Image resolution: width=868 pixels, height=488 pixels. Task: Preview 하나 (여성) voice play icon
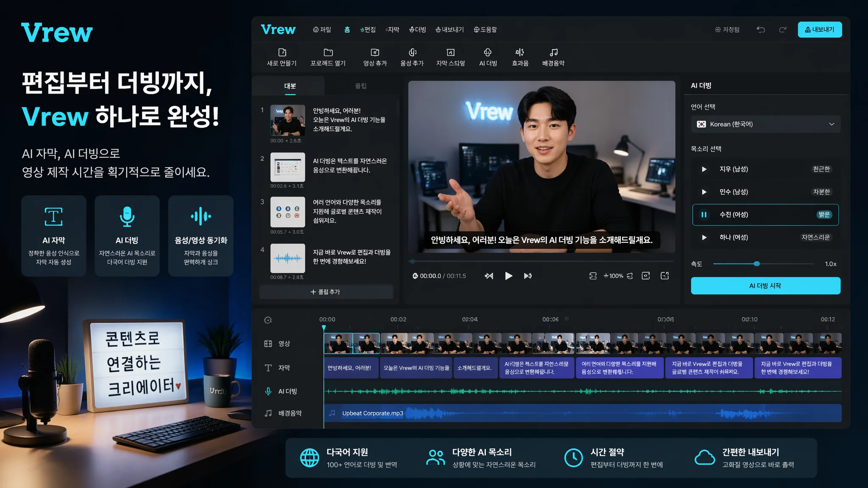[704, 238]
